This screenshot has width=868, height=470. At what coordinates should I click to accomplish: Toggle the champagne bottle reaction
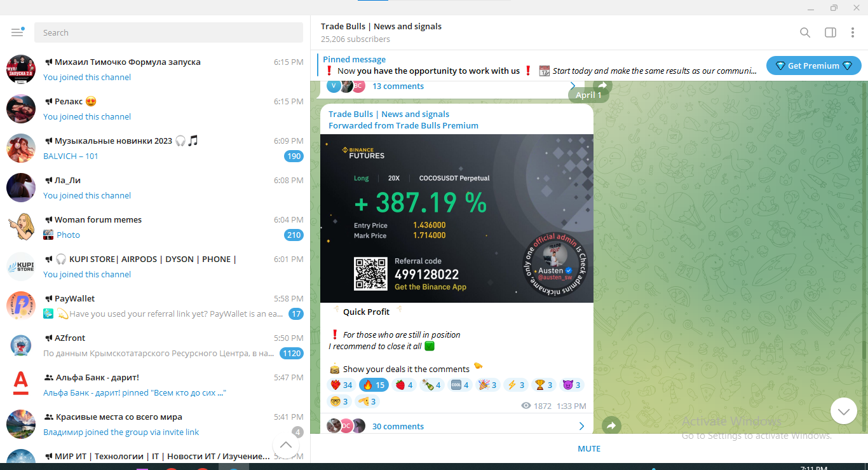432,385
